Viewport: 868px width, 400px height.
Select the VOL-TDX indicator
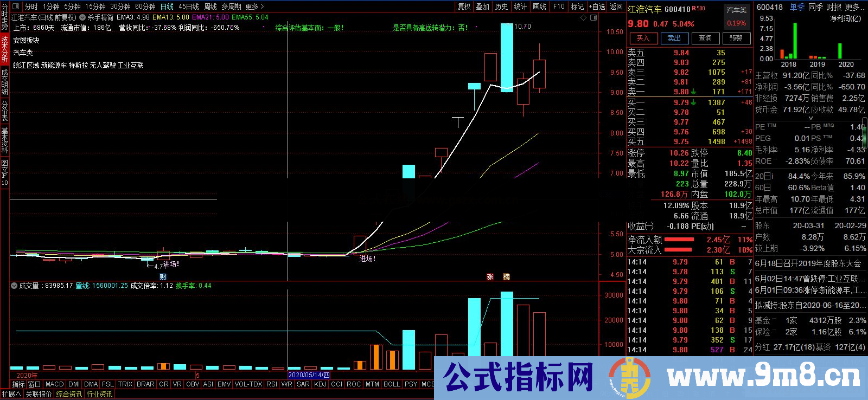[248, 384]
